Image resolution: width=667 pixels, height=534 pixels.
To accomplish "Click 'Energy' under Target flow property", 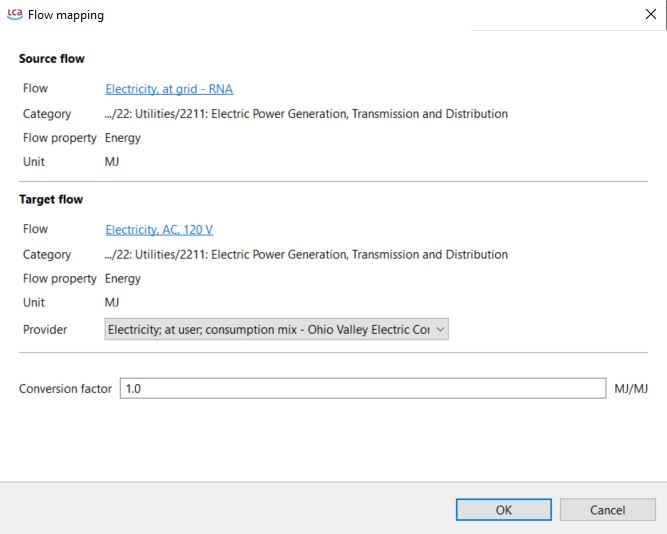I will (x=123, y=279).
